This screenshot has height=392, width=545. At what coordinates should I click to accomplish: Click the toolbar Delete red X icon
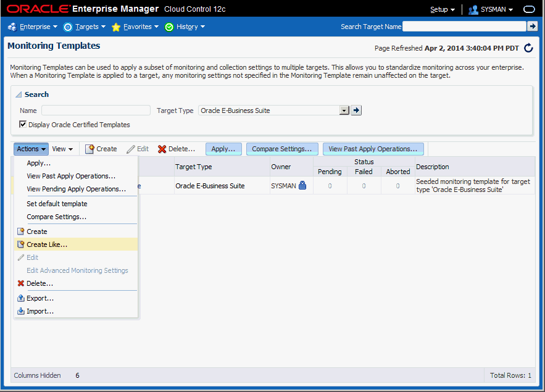[x=162, y=149]
